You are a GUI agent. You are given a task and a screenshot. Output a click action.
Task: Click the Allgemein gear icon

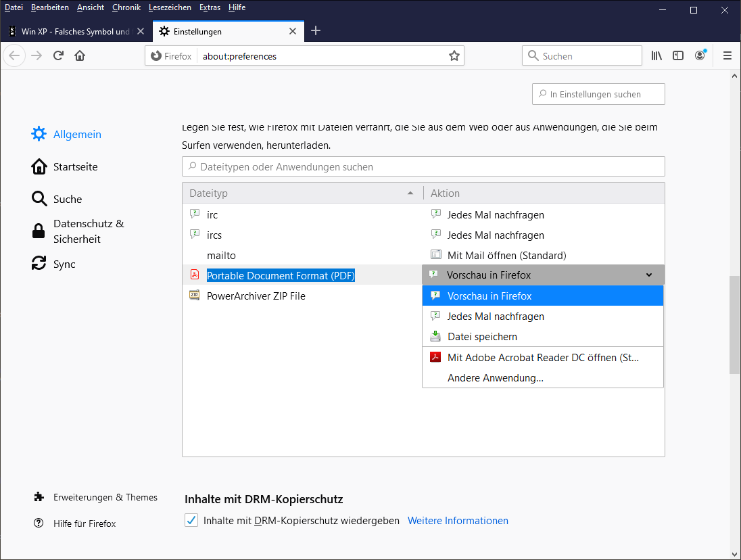click(x=39, y=134)
